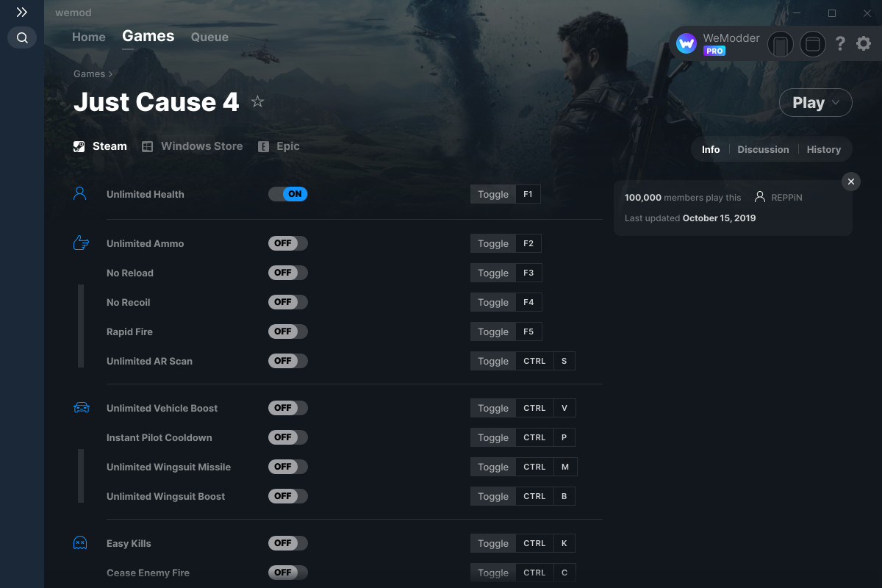Screen dimensions: 882x588
Task: Favorite Just Cause 4 with star icon
Action: [x=257, y=101]
